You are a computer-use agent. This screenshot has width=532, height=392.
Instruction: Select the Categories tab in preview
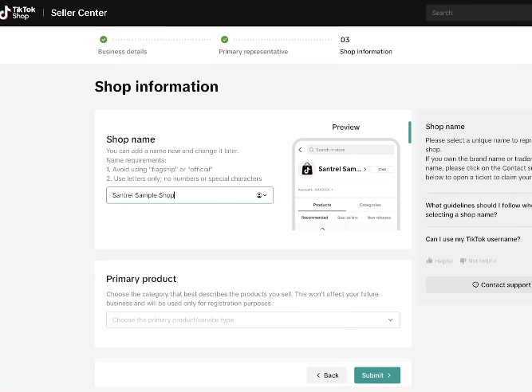[x=370, y=205]
